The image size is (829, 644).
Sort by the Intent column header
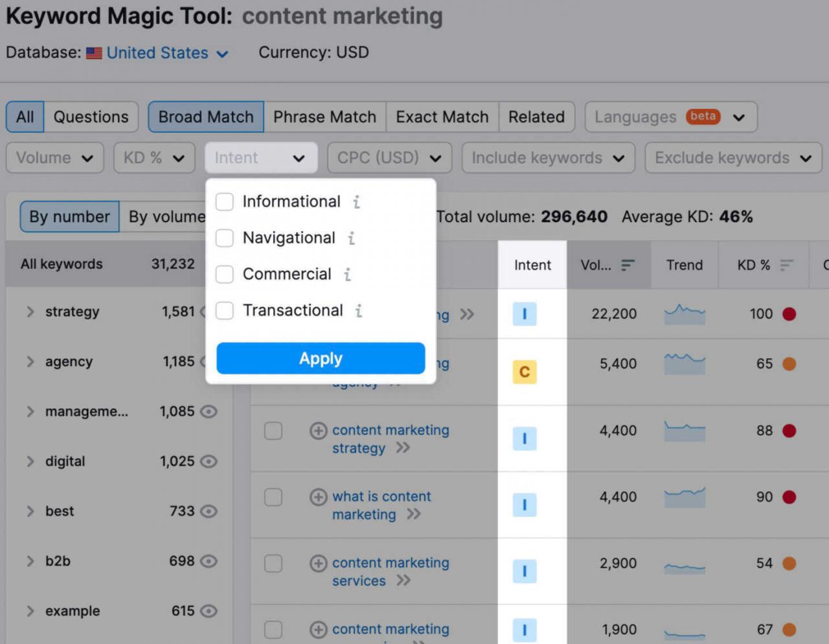(532, 265)
